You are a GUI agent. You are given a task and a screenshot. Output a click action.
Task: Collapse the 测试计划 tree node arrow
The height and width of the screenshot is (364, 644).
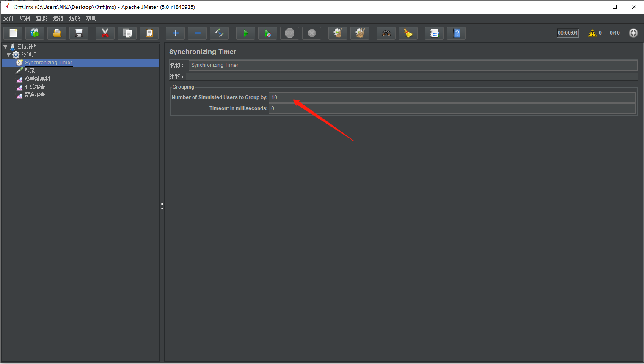pos(5,47)
